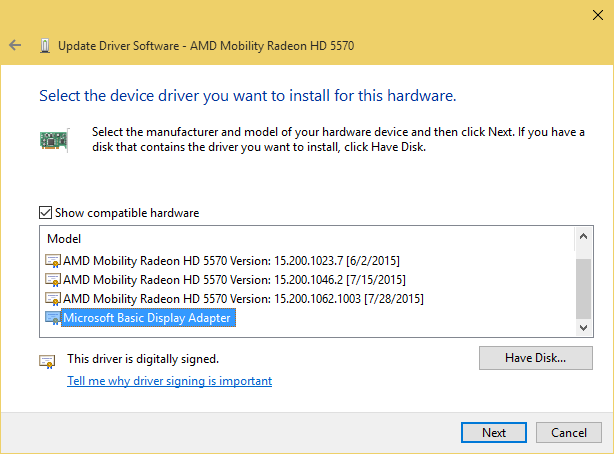The width and height of the screenshot is (614, 454).
Task: Click certificate icon for version 15.200.1062.1003
Action: coord(53,299)
